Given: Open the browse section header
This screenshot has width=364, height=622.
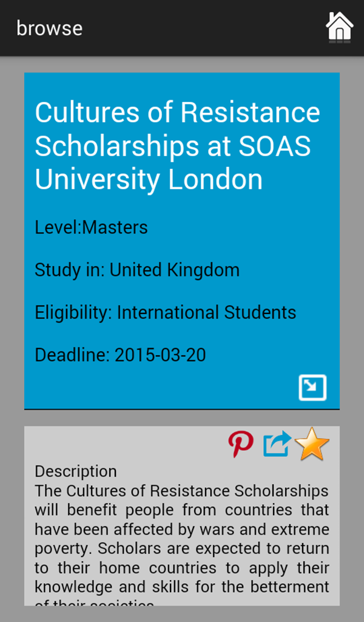Looking at the screenshot, I should (50, 28).
